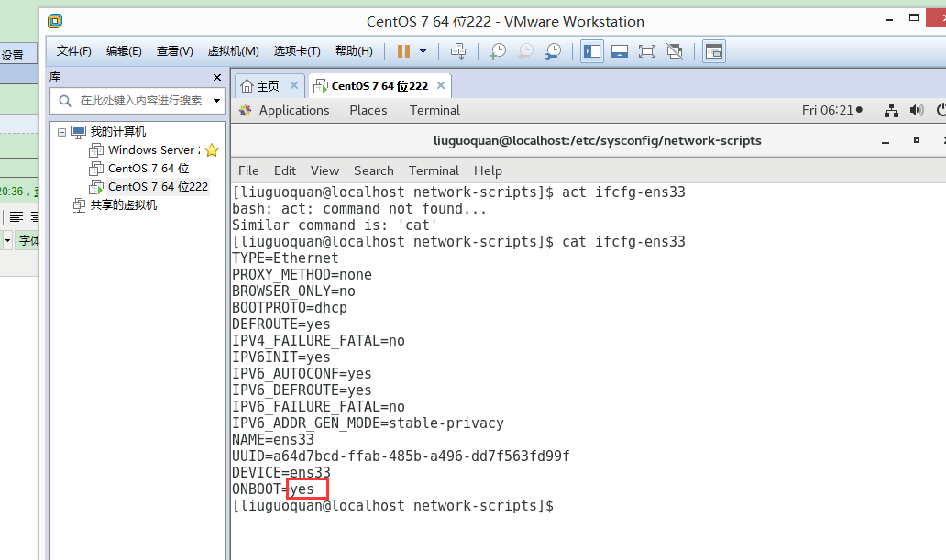Select the CentOS 7 64 位 VM

(x=148, y=169)
